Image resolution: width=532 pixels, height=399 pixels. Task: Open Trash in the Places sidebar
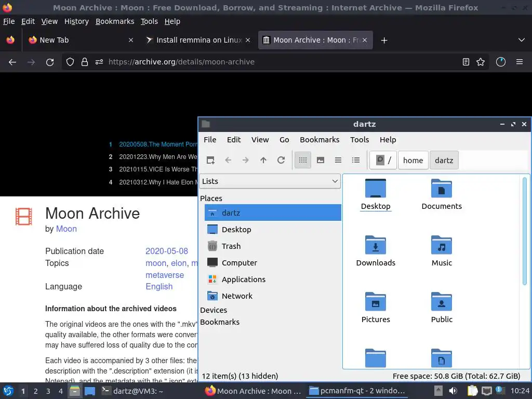click(x=273, y=246)
